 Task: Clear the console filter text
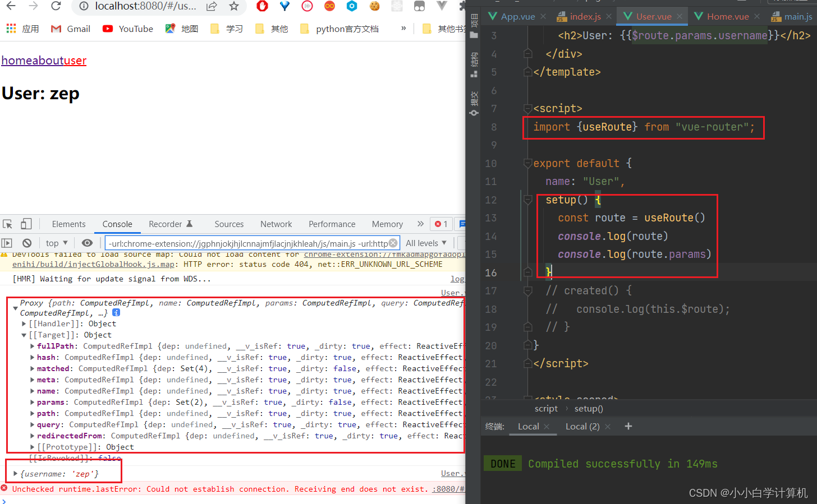(393, 243)
